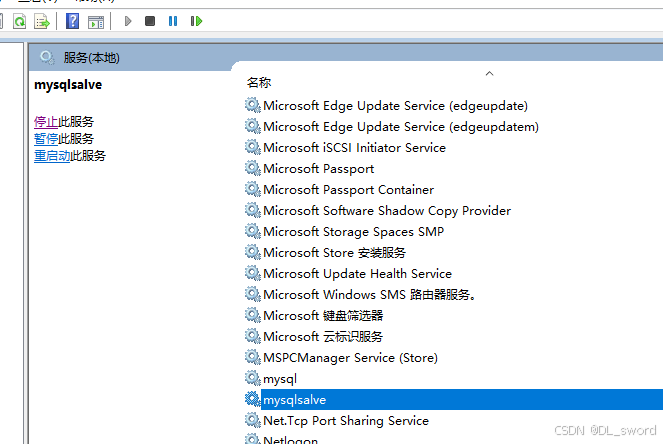The width and height of the screenshot is (663, 444).
Task: Click the Restart Service toolbar icon
Action: (x=196, y=21)
